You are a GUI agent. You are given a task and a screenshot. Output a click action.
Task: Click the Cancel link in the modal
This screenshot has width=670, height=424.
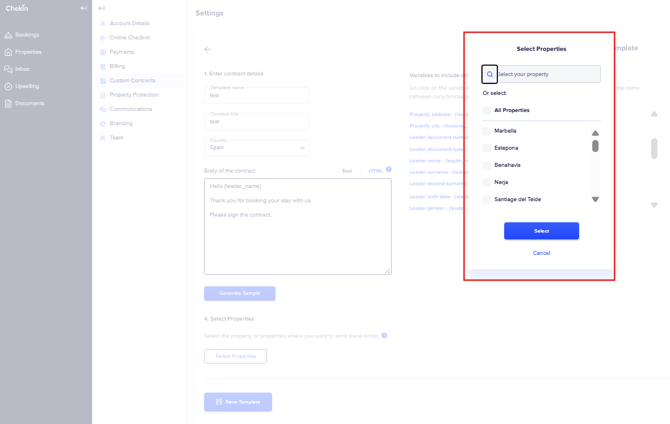tap(541, 253)
